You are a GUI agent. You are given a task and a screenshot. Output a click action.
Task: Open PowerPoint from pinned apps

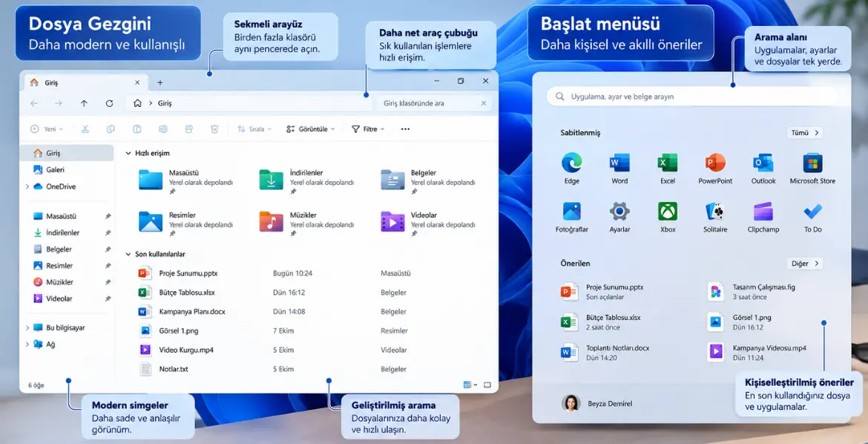click(x=715, y=169)
